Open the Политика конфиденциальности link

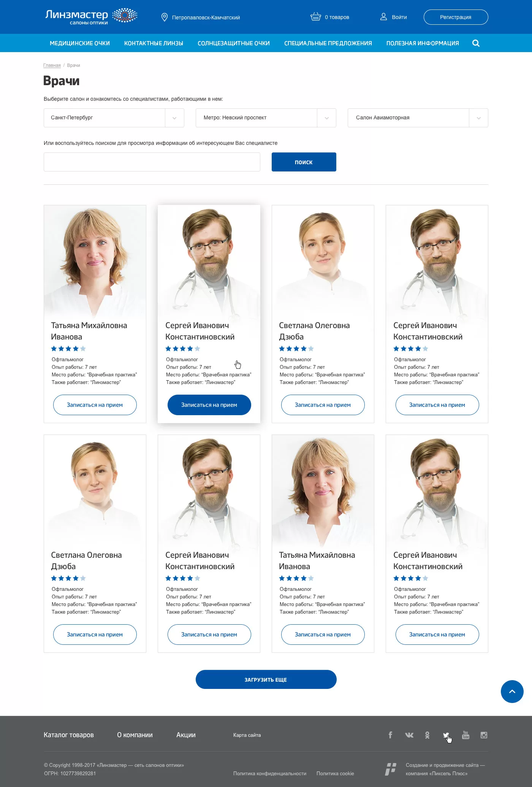click(x=270, y=773)
